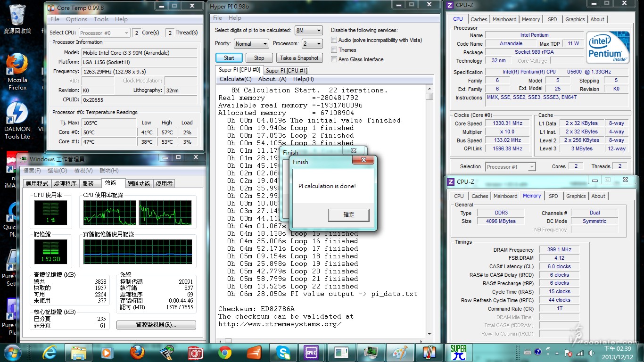Switch to Skype in the taskbar
The image size is (644, 362).
tap(283, 352)
